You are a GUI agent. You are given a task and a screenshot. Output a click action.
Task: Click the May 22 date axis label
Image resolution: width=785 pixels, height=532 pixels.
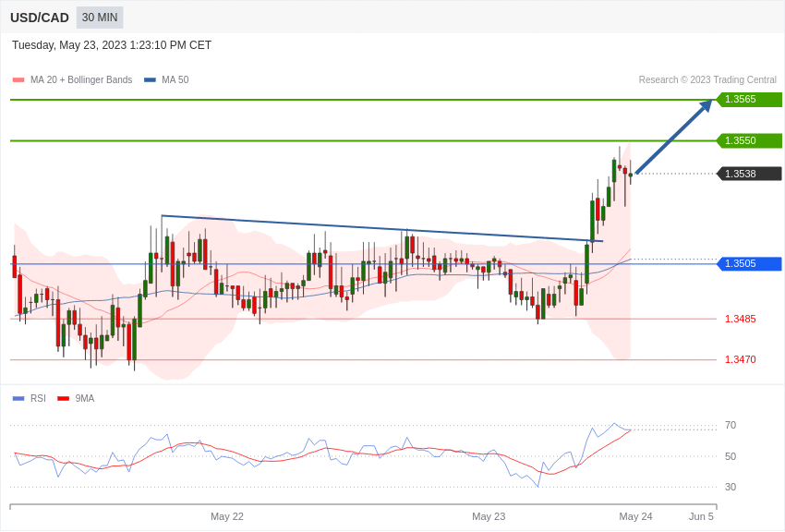pos(227,516)
